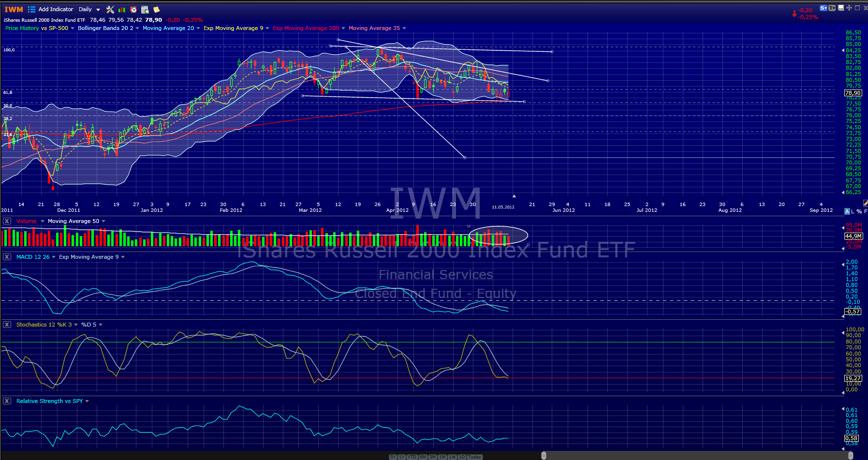The image size is (868, 460).
Task: Open the drawing tools pencil icon
Action: pyautogui.click(x=865, y=203)
